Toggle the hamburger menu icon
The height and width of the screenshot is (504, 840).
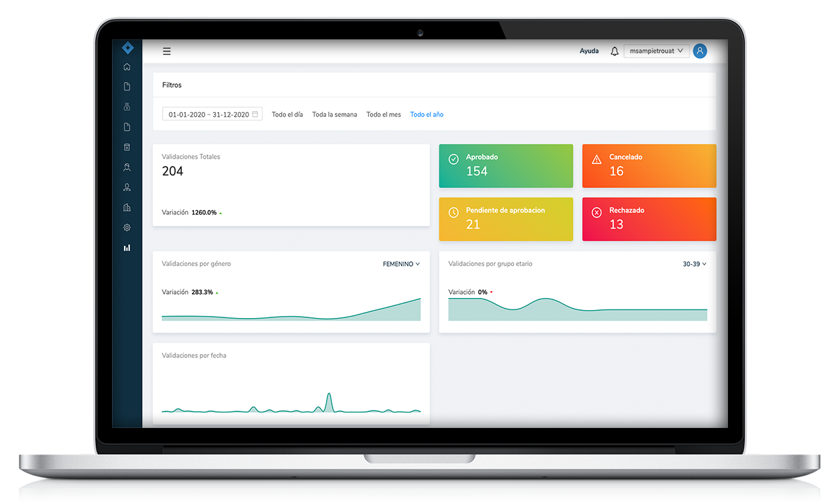tap(167, 51)
